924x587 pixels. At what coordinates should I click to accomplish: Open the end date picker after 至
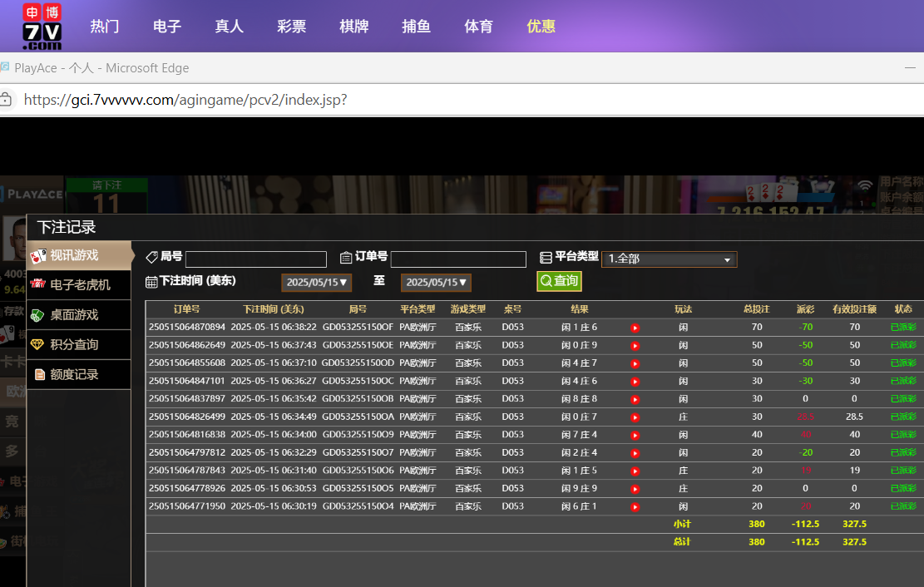click(x=436, y=283)
